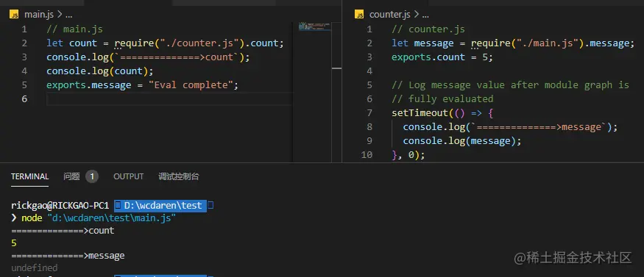Image resolution: width=644 pixels, height=277 pixels.
Task: Open the main.js breadcrumb file name
Action: coord(39,15)
